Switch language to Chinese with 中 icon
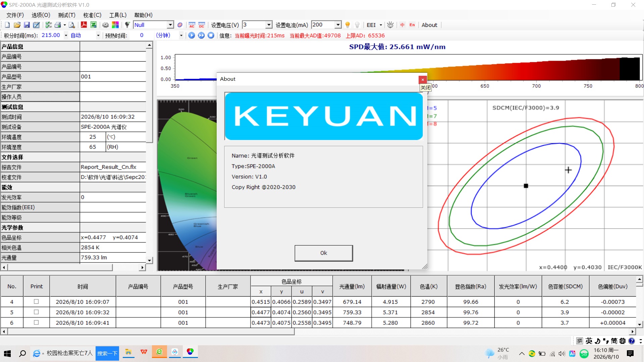This screenshot has height=362, width=644. point(402,25)
